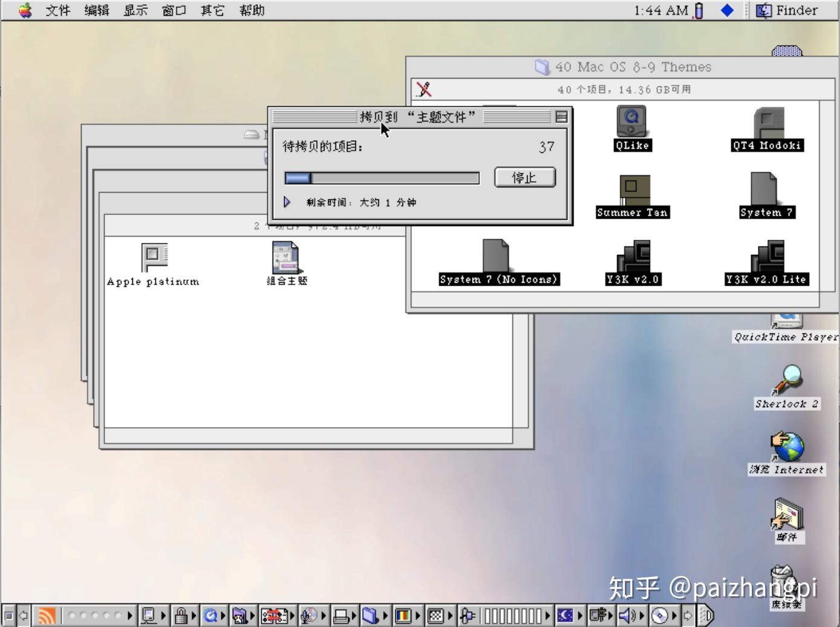Image resolution: width=840 pixels, height=627 pixels.
Task: Select System 7 (No Icons) file
Action: click(497, 256)
